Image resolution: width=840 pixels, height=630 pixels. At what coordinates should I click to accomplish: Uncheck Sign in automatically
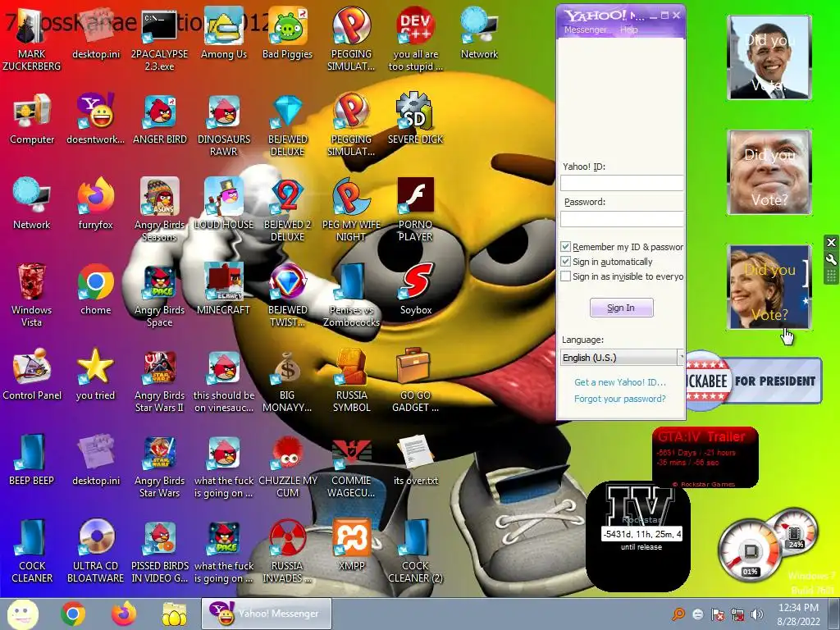[x=565, y=262]
